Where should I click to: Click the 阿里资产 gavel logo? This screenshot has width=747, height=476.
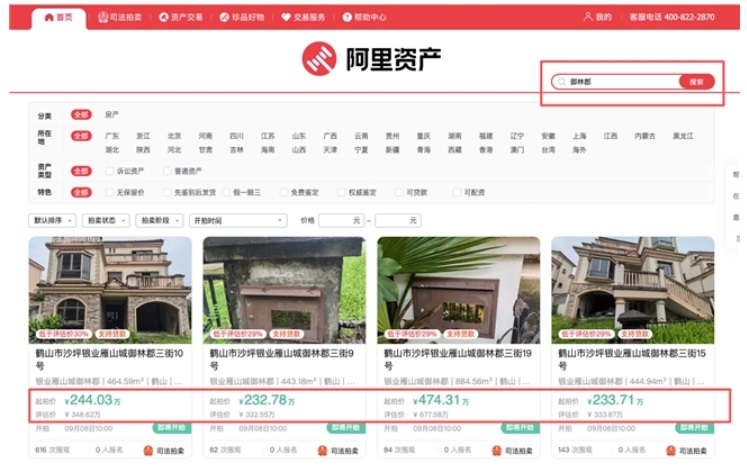319,59
